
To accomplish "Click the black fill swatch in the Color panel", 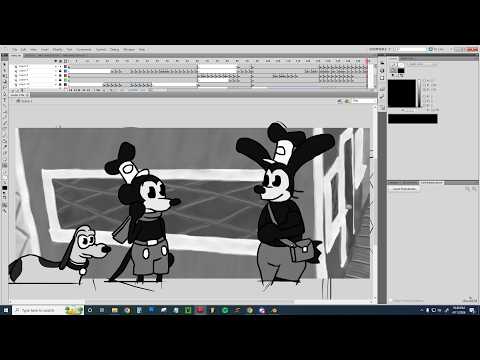I will point(401,70).
